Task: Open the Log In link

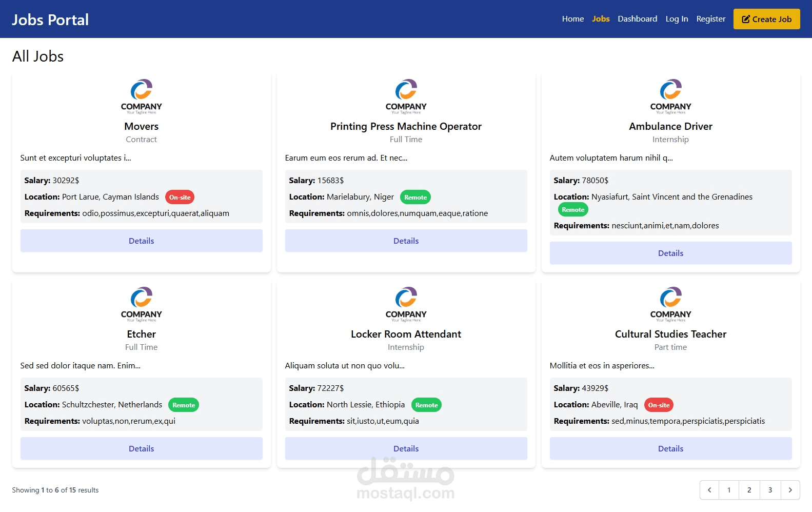Action: click(677, 19)
